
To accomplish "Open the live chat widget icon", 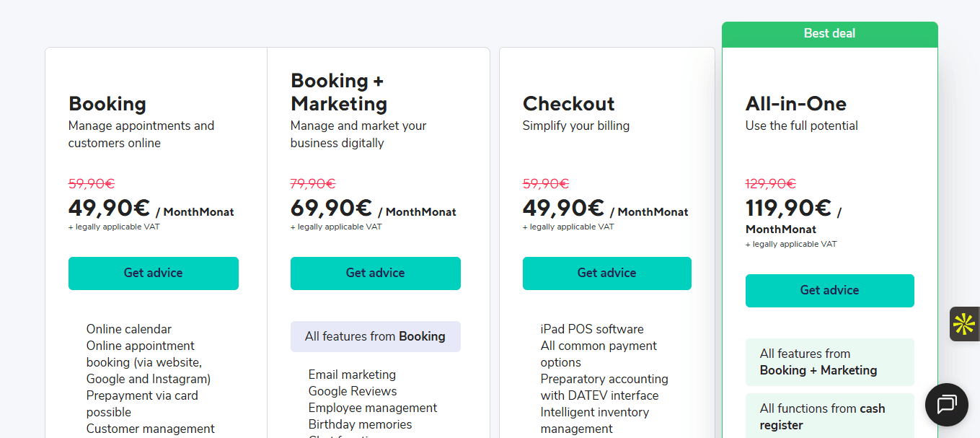I will click(946, 404).
